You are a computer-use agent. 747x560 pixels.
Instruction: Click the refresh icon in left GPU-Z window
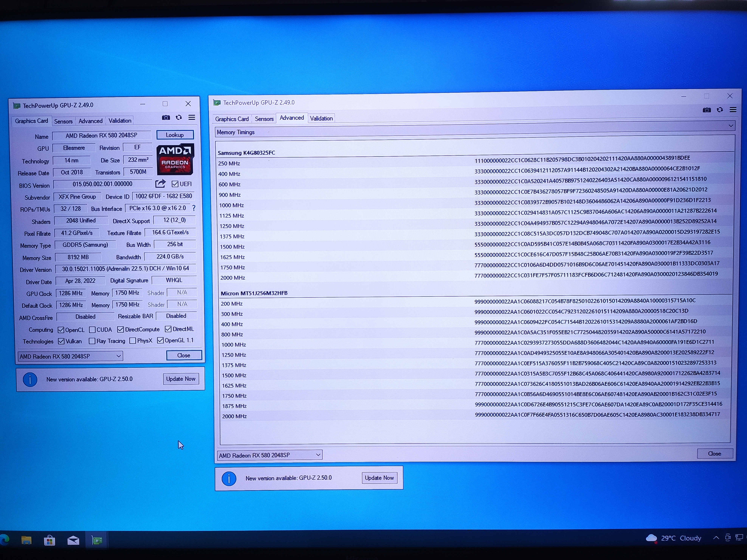click(179, 117)
